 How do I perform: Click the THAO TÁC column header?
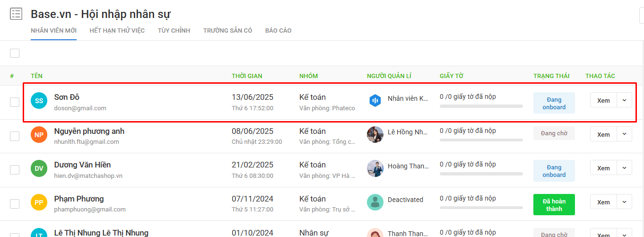600,76
